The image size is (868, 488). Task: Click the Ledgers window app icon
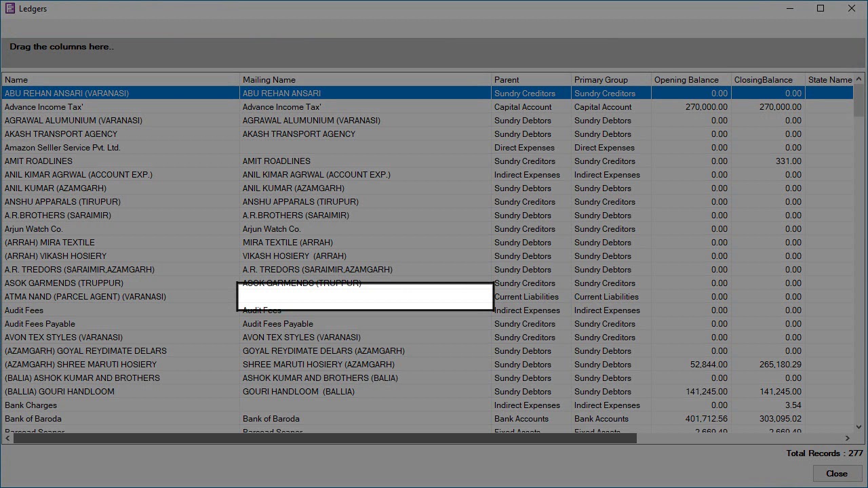tap(10, 8)
